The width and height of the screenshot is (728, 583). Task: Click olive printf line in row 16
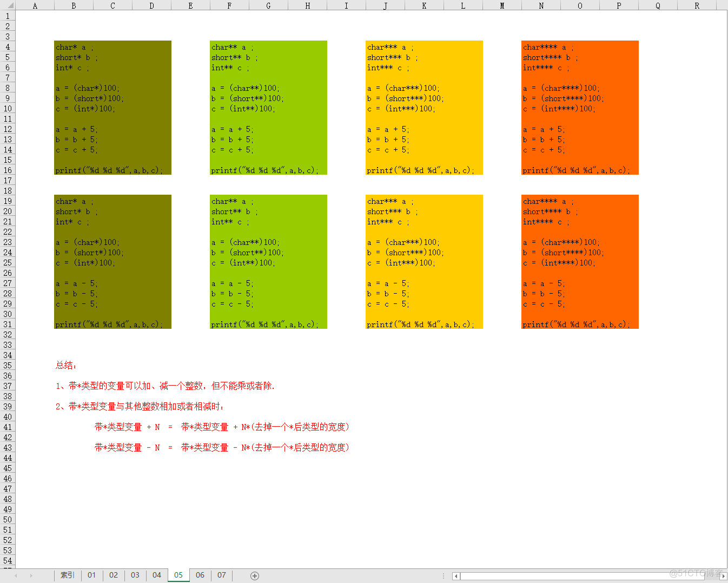(x=109, y=170)
